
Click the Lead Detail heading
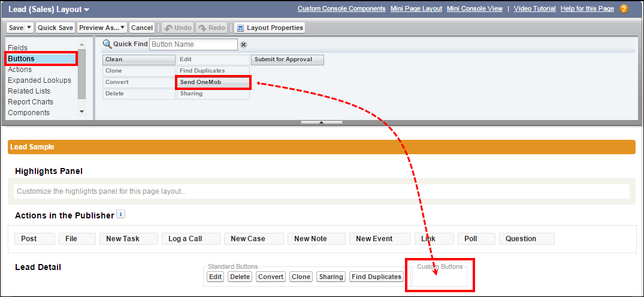(x=38, y=268)
